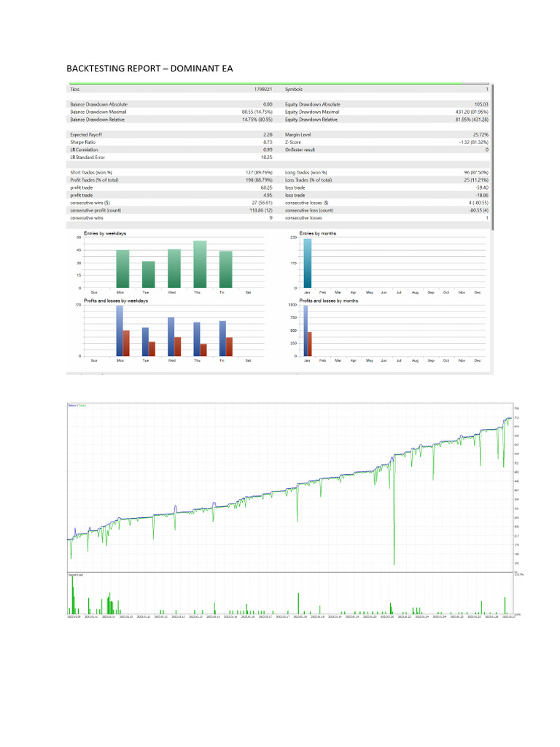
Task: Select the value '81.95% (431.28)'
Action: coord(472,120)
